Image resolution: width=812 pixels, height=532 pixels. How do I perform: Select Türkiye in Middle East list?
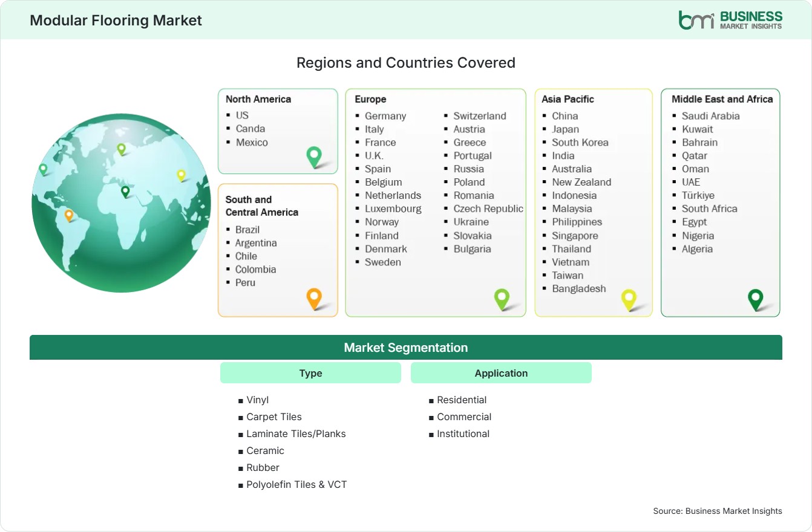pos(698,195)
